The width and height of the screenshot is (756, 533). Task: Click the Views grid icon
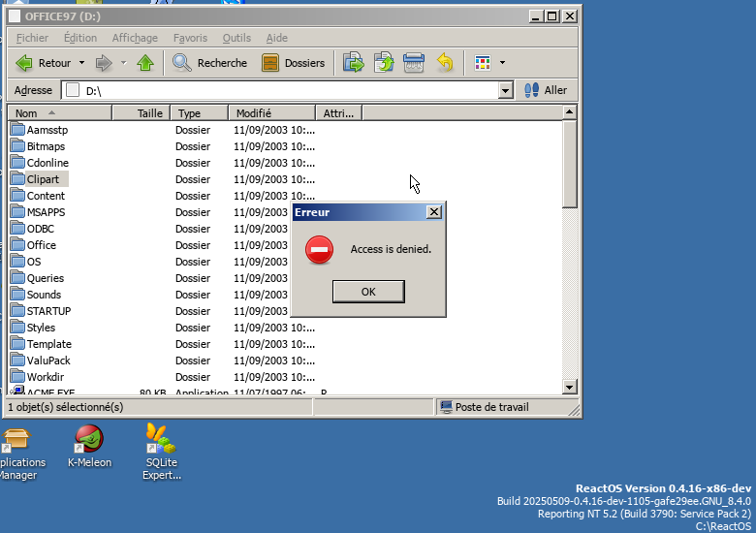[483, 63]
